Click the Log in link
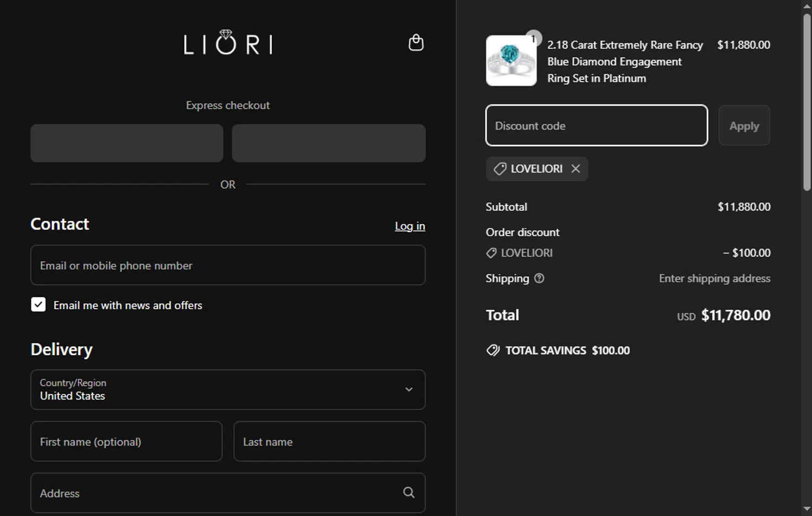The height and width of the screenshot is (516, 812). tap(410, 226)
